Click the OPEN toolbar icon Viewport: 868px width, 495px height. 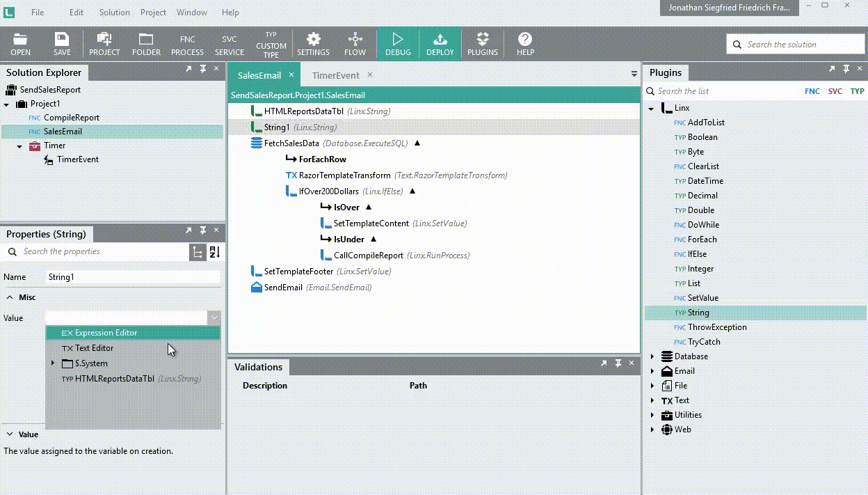click(20, 44)
